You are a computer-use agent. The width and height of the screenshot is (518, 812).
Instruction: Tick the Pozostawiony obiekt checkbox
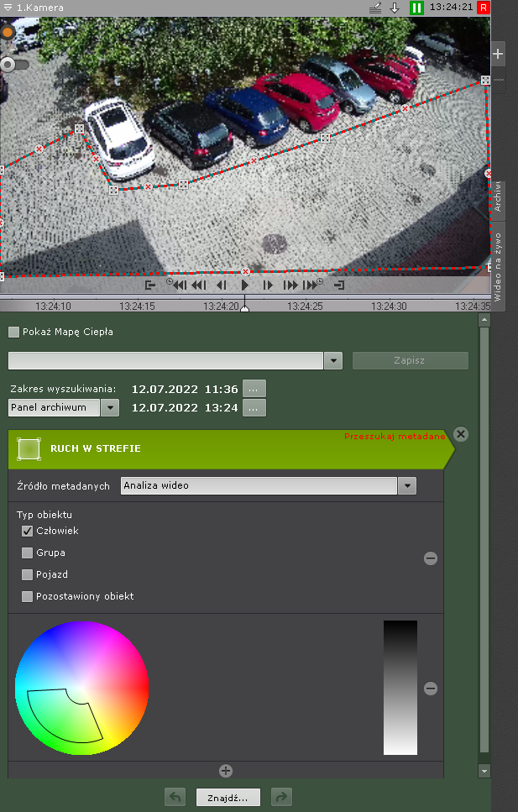pyautogui.click(x=28, y=596)
